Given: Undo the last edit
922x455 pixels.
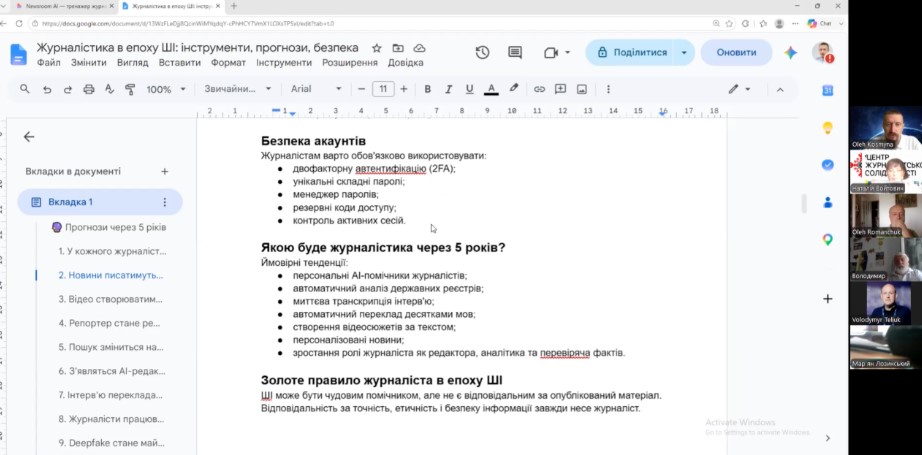Looking at the screenshot, I should pyautogui.click(x=47, y=89).
